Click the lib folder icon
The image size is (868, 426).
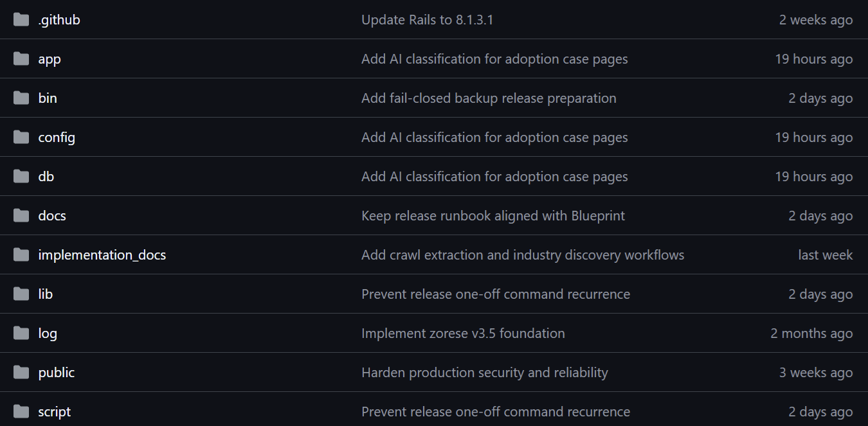tap(21, 294)
